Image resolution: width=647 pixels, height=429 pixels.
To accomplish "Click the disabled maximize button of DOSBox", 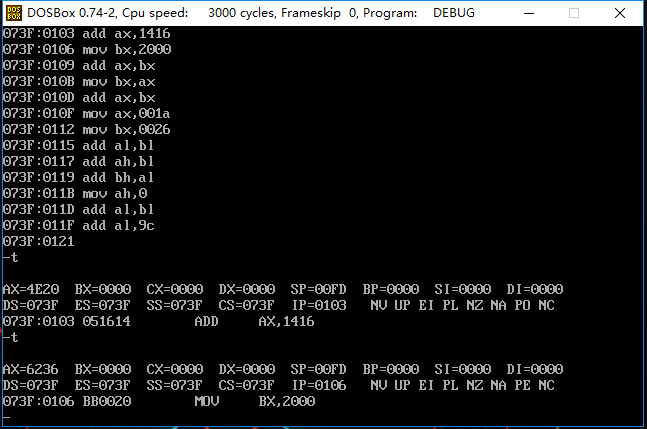I will pyautogui.click(x=574, y=13).
